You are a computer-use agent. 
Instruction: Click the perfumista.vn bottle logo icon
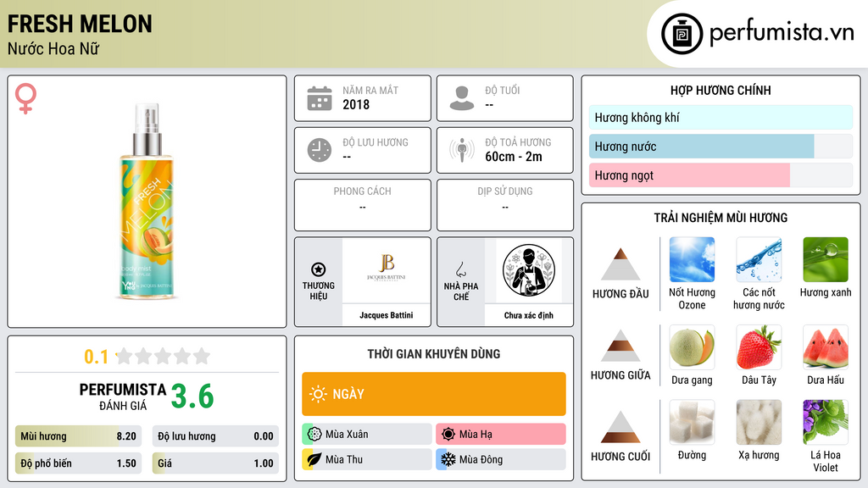[682, 34]
